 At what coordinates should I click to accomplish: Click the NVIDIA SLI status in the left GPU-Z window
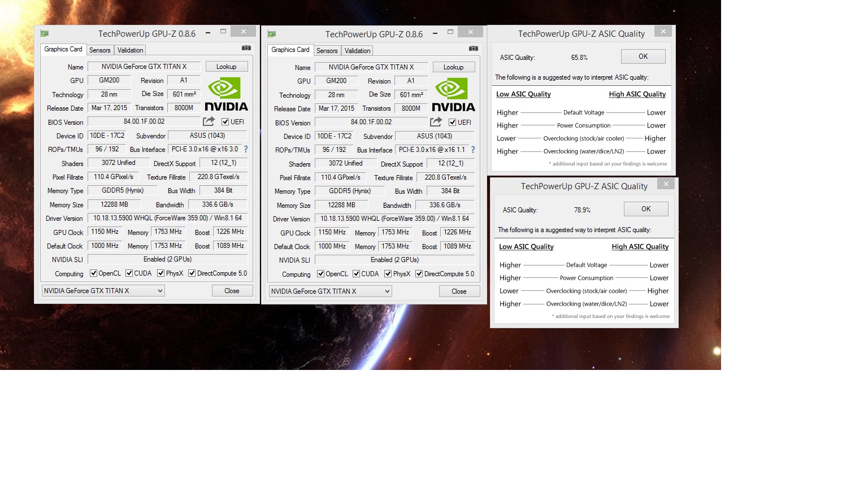pos(168,259)
